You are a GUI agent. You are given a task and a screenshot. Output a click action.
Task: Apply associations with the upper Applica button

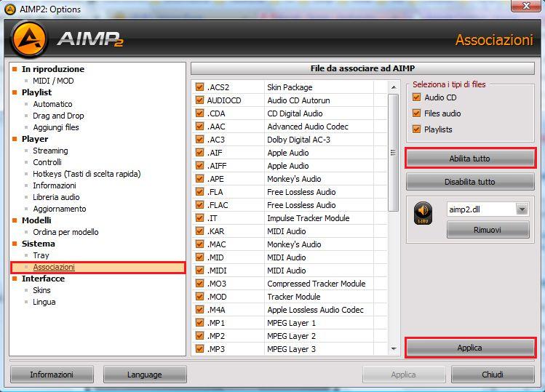470,348
